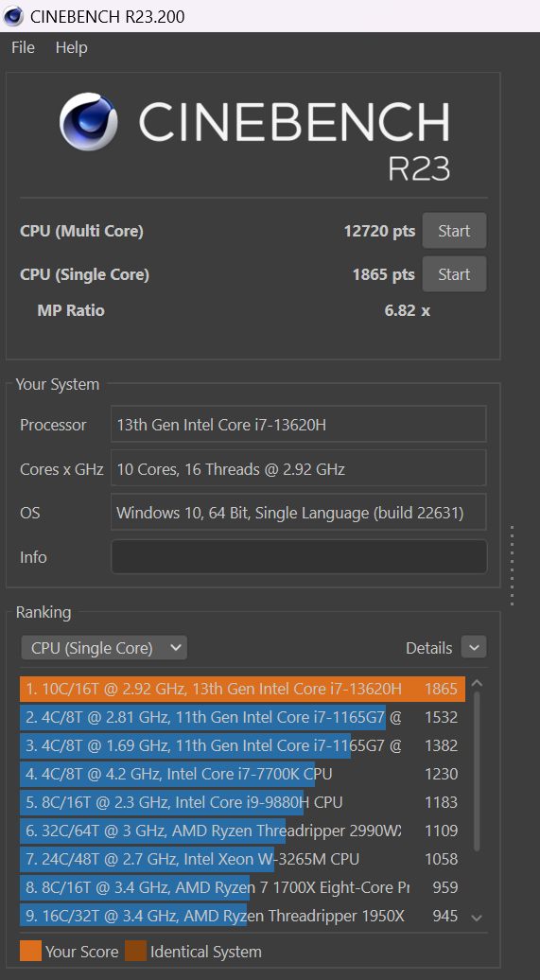Start the CPU Multi Core test
Viewport: 540px width, 980px height.
click(454, 231)
